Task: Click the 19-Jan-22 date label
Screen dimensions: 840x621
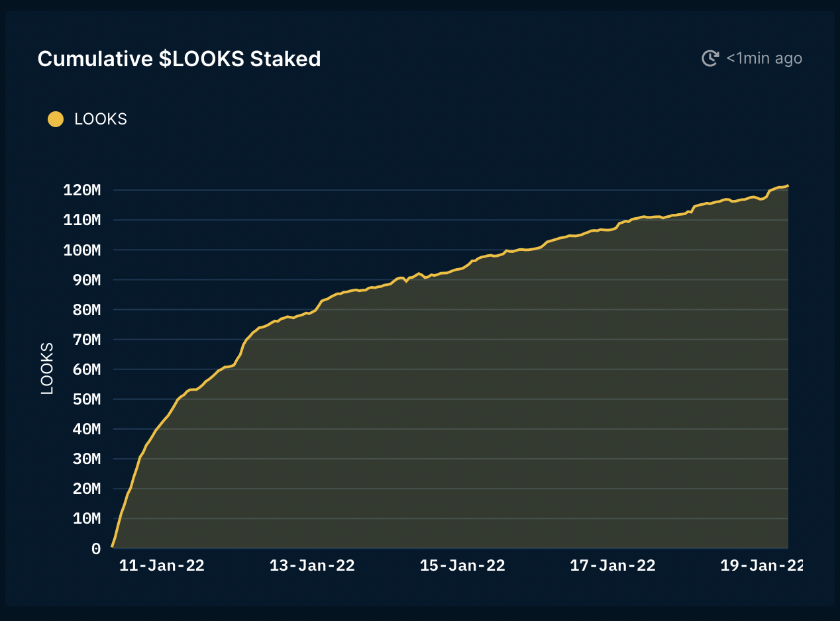Action: click(762, 565)
